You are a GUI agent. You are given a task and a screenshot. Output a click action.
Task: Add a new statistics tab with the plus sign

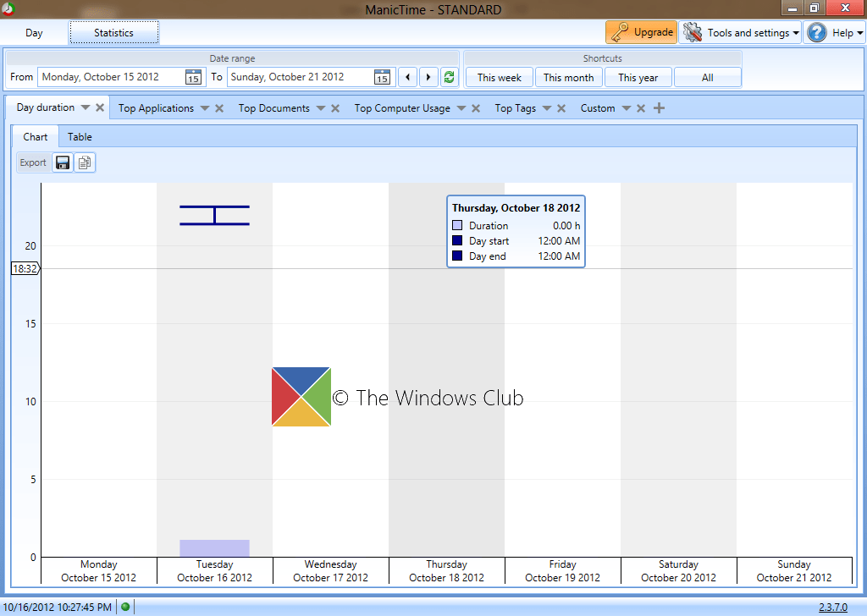[660, 107]
